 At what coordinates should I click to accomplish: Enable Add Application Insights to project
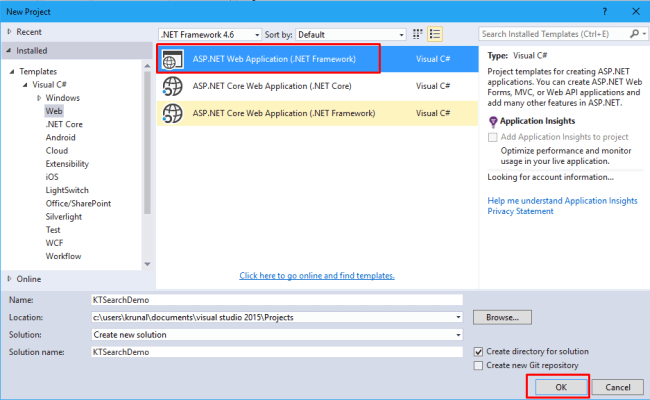pyautogui.click(x=492, y=137)
